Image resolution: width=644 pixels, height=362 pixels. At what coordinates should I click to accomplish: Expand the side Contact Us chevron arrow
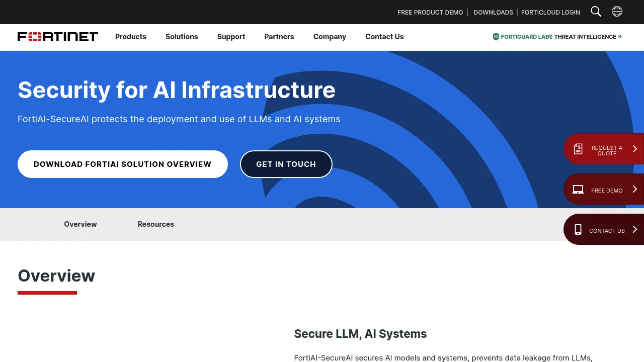[635, 230]
